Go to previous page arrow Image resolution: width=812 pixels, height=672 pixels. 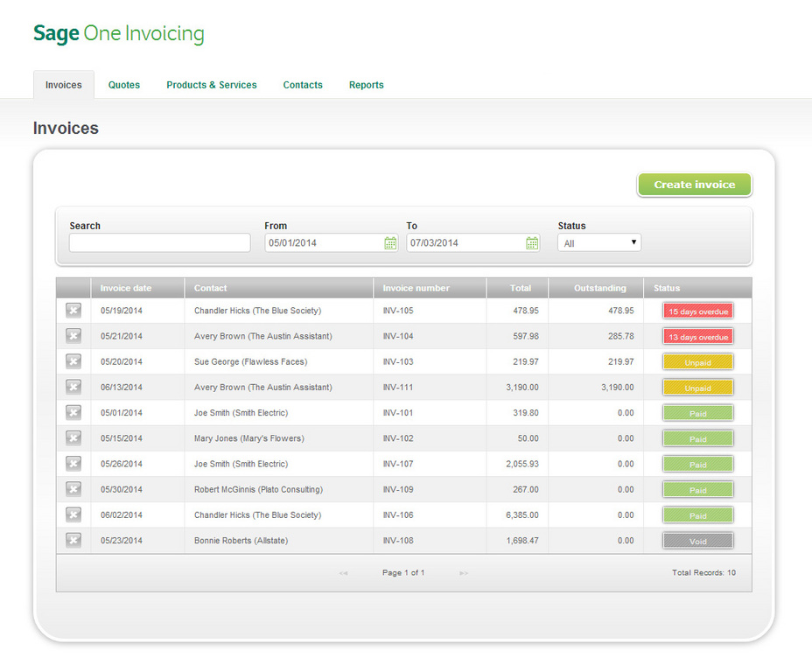pos(343,573)
